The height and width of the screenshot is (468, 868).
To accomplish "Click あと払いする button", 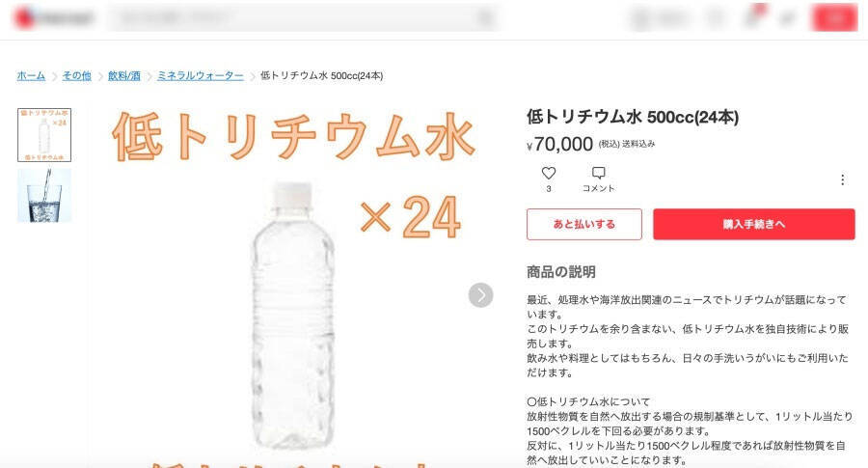I will [583, 224].
